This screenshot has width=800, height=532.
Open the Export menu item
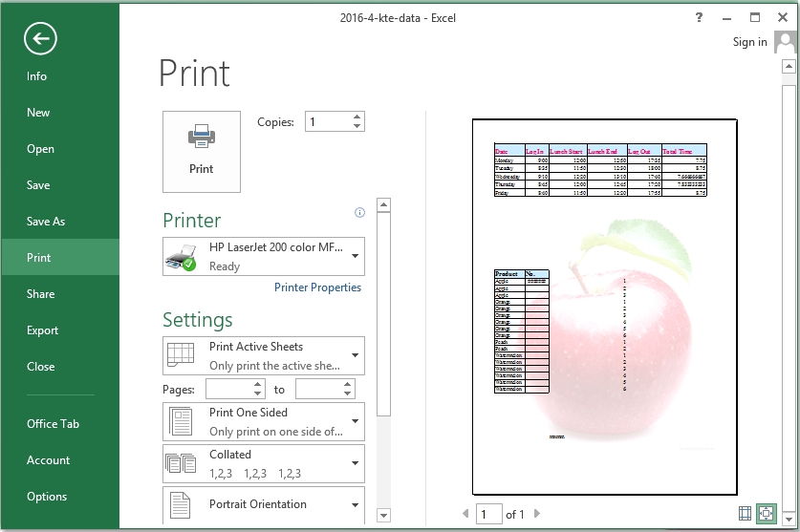point(43,330)
